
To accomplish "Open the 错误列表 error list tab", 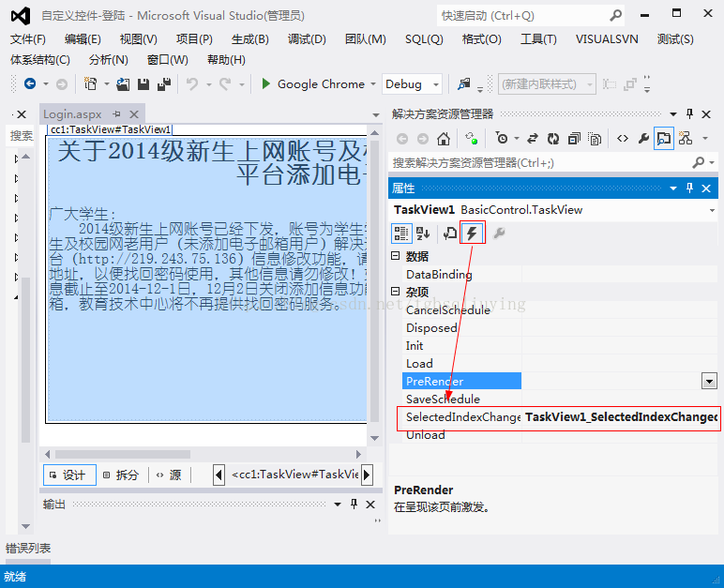I will coord(28,549).
